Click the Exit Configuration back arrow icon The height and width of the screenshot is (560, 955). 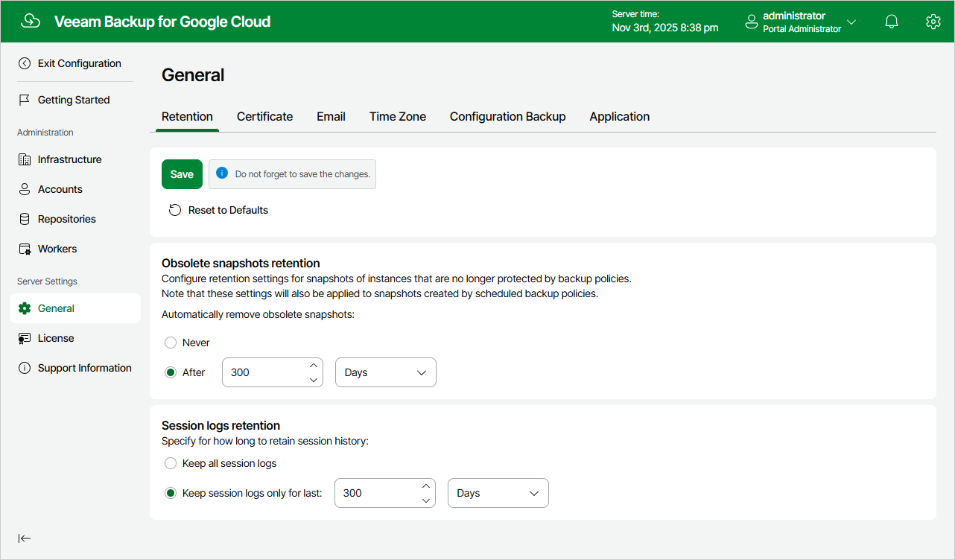pos(25,63)
